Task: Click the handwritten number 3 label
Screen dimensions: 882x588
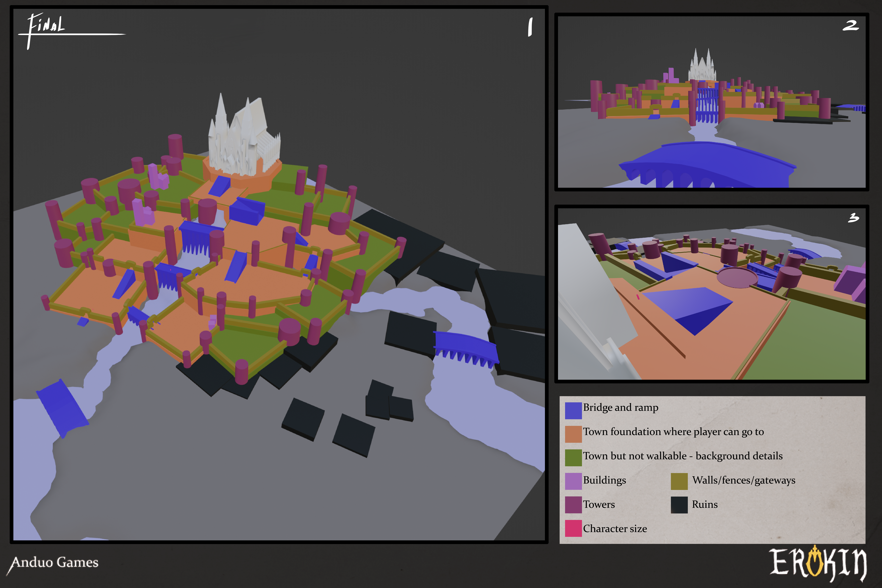Action: pos(853,218)
